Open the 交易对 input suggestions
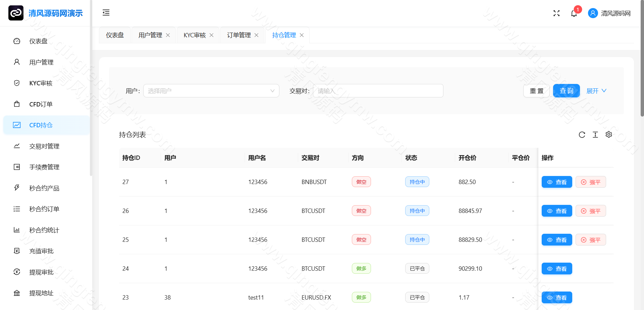Viewport: 644px width, 310px height. (378, 91)
